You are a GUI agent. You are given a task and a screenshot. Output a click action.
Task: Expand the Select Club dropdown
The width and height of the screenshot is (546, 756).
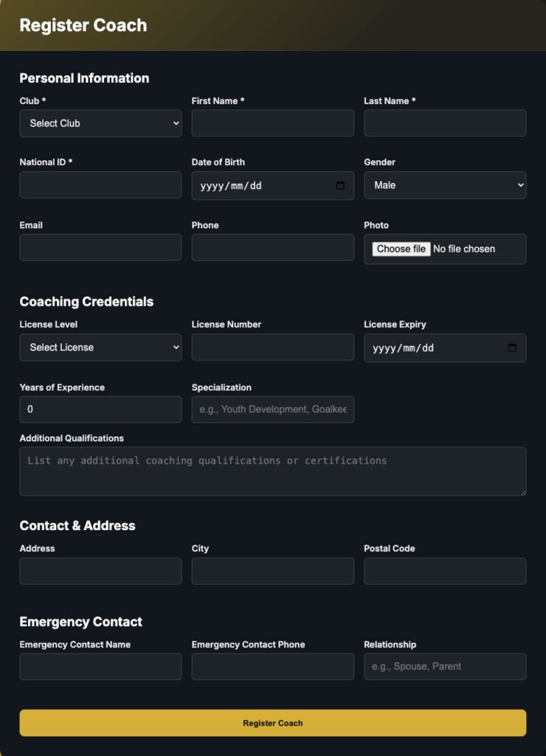click(100, 123)
